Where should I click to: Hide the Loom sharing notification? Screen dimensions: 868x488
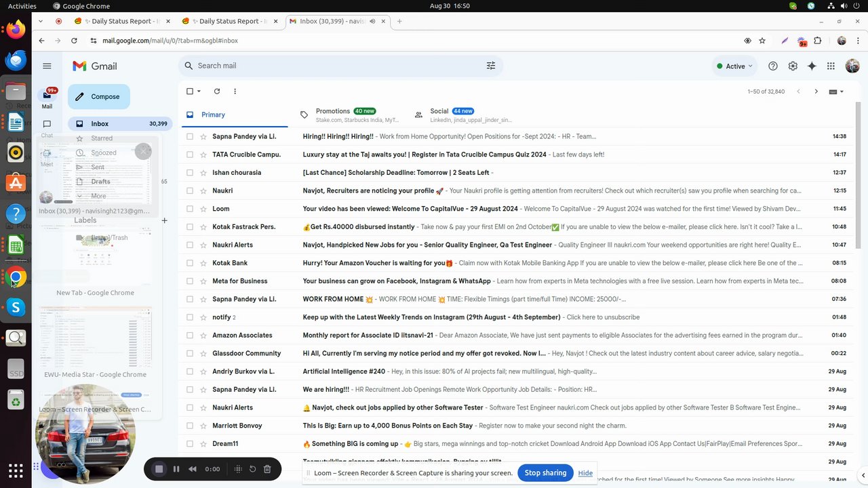[585, 473]
